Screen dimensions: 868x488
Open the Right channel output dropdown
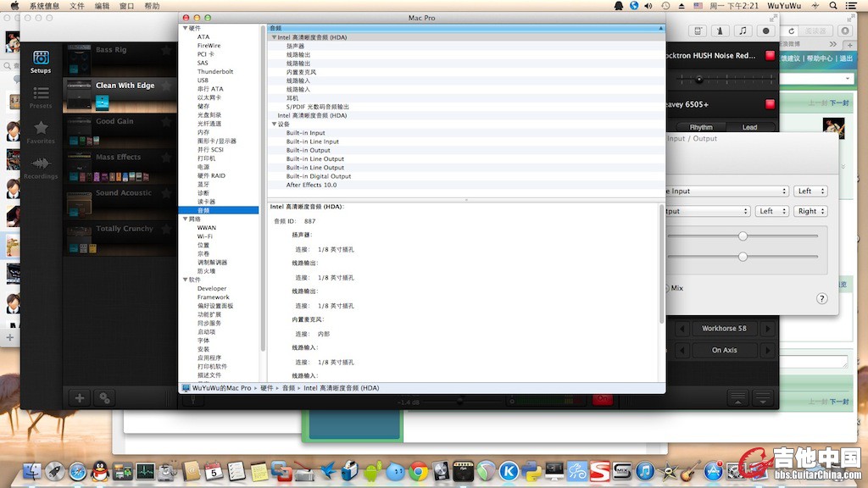(810, 211)
